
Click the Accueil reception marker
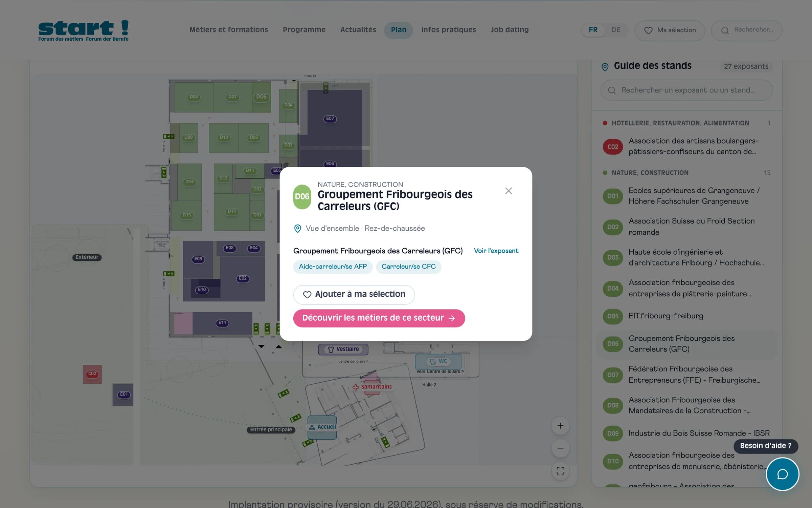point(322,427)
